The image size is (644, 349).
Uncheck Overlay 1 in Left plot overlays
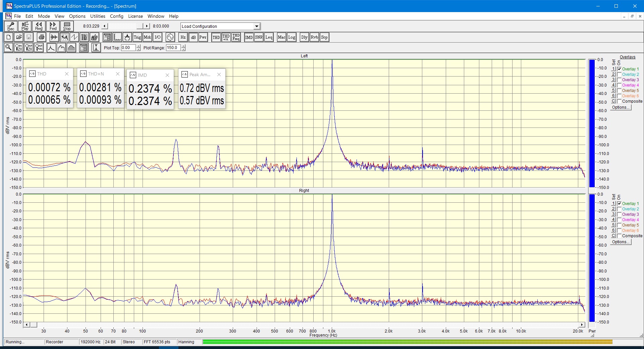[619, 69]
